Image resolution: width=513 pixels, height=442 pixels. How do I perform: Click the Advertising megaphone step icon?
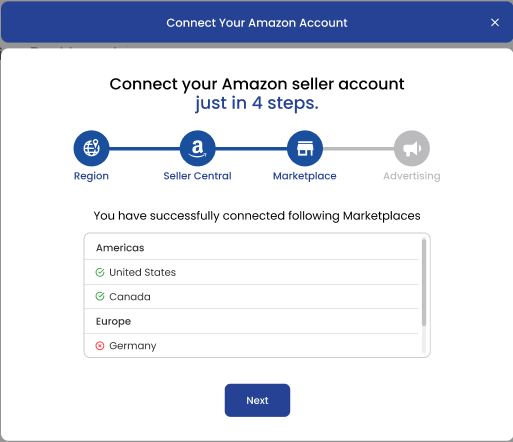pos(412,148)
